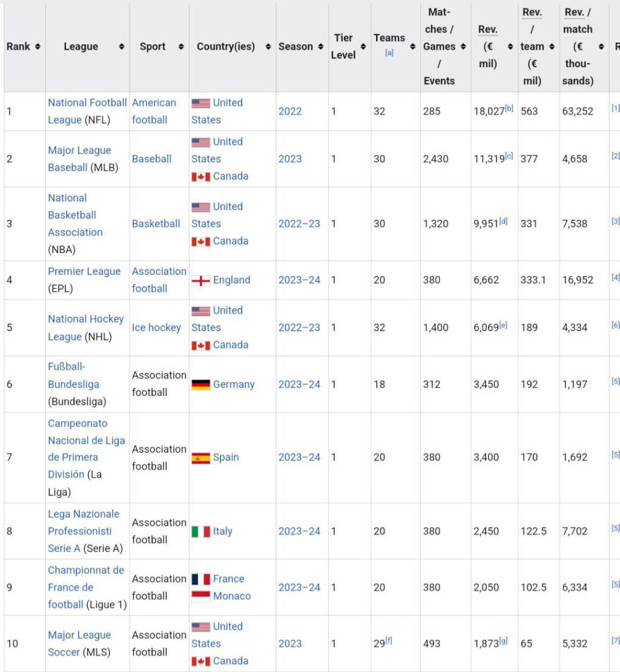Viewport: 620px width, 672px height.
Task: Open Germany country link
Action: [x=234, y=384]
